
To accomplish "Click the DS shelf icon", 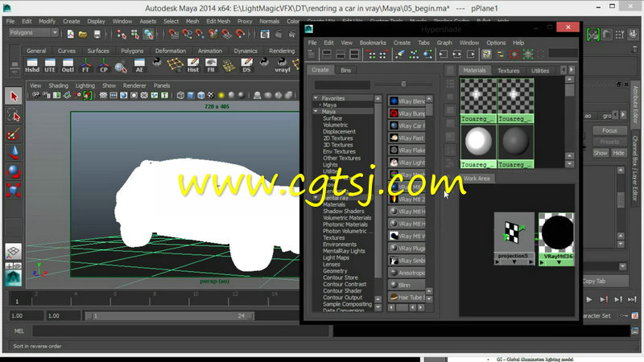I will pos(246,65).
